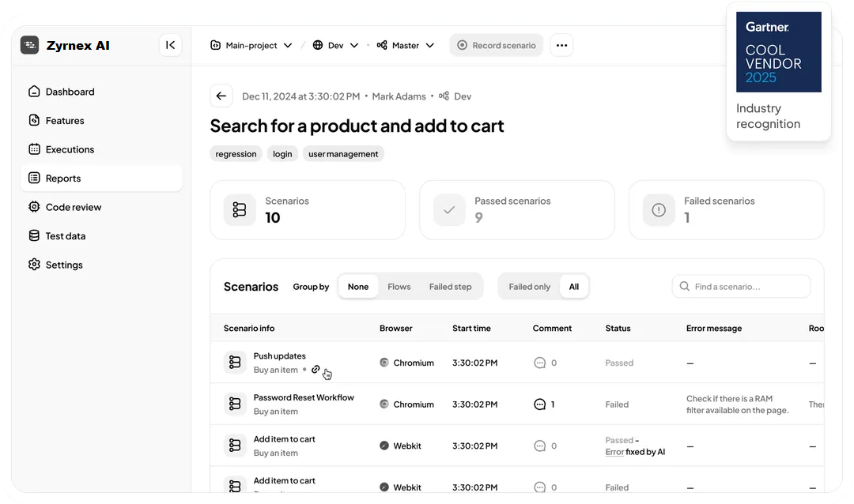This screenshot has width=854, height=504.
Task: Show All scenarios filter
Action: [574, 287]
